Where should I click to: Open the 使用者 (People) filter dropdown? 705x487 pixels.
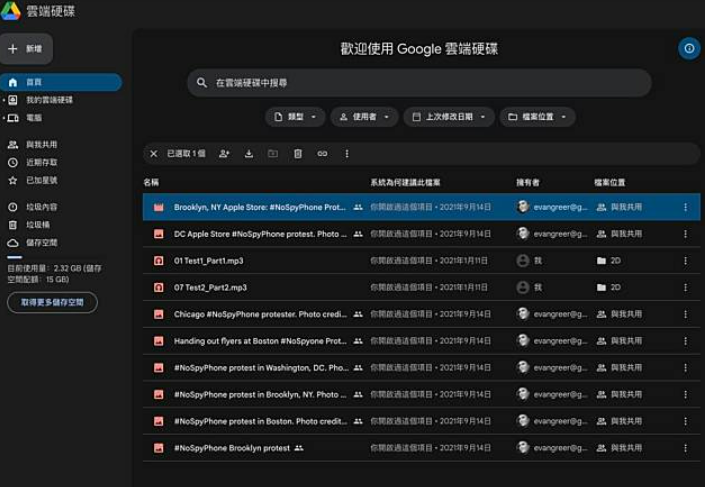[364, 117]
